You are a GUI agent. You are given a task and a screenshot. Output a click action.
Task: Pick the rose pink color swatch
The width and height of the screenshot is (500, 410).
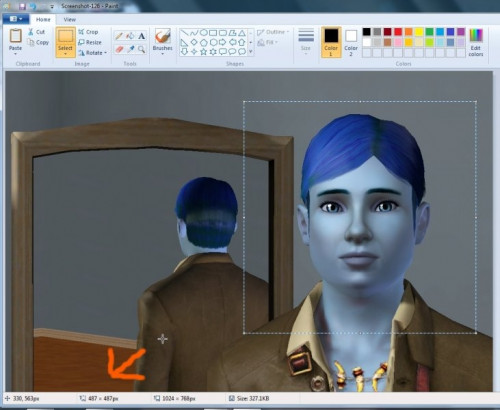click(398, 42)
